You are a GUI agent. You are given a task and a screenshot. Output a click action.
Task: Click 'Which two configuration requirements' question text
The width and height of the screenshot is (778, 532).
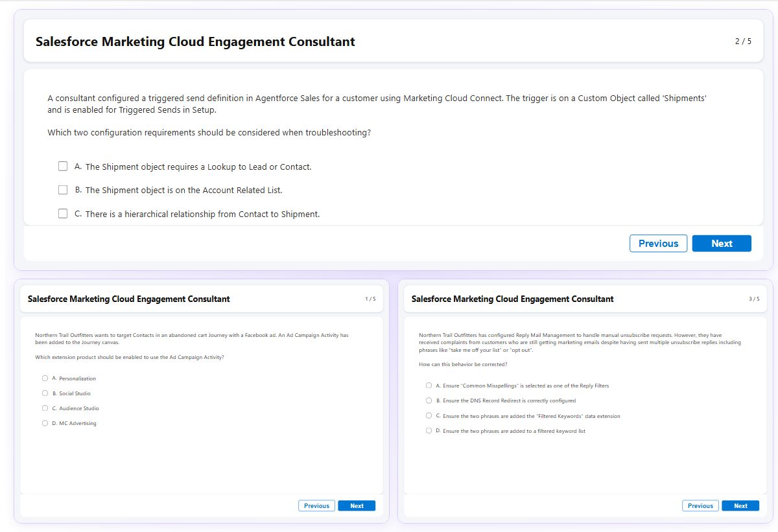(209, 133)
